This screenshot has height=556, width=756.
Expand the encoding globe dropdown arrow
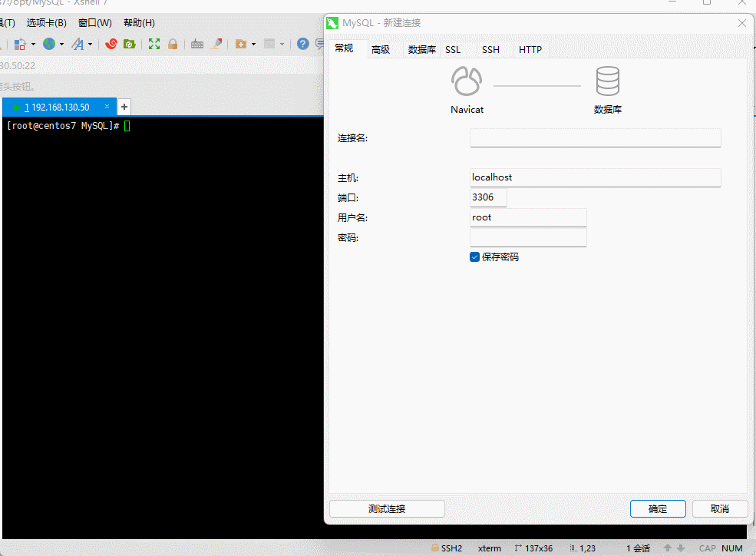(61, 45)
